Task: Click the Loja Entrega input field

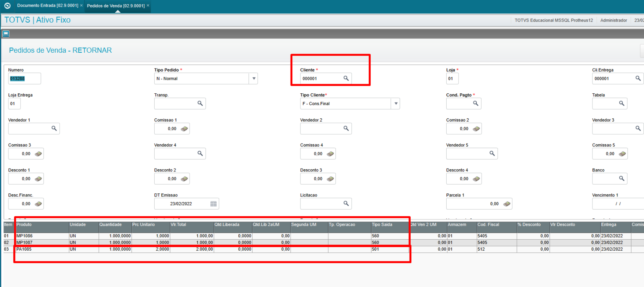Action: pyautogui.click(x=14, y=104)
